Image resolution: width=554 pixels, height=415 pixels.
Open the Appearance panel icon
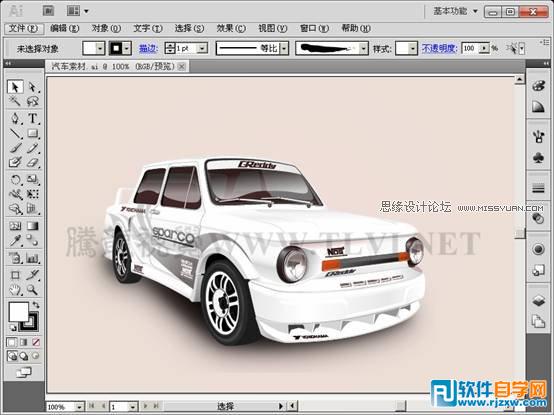click(538, 249)
